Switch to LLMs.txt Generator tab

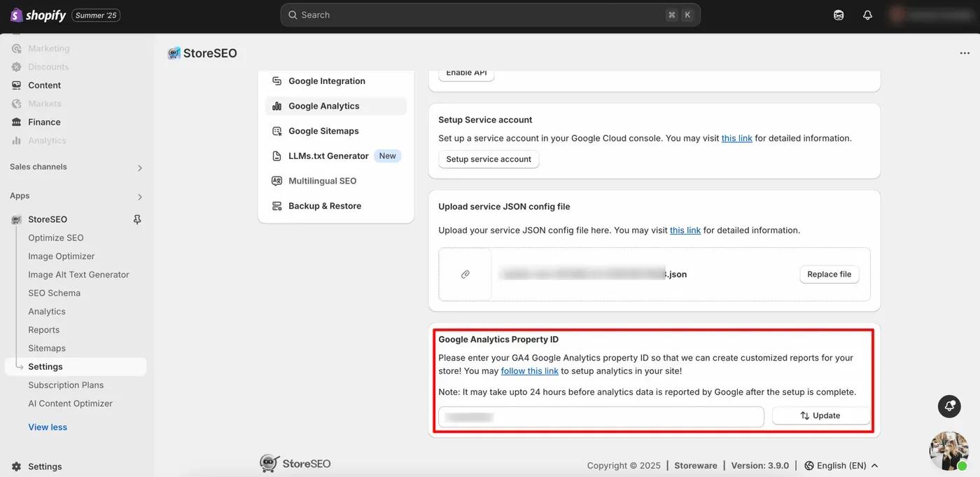click(x=336, y=156)
